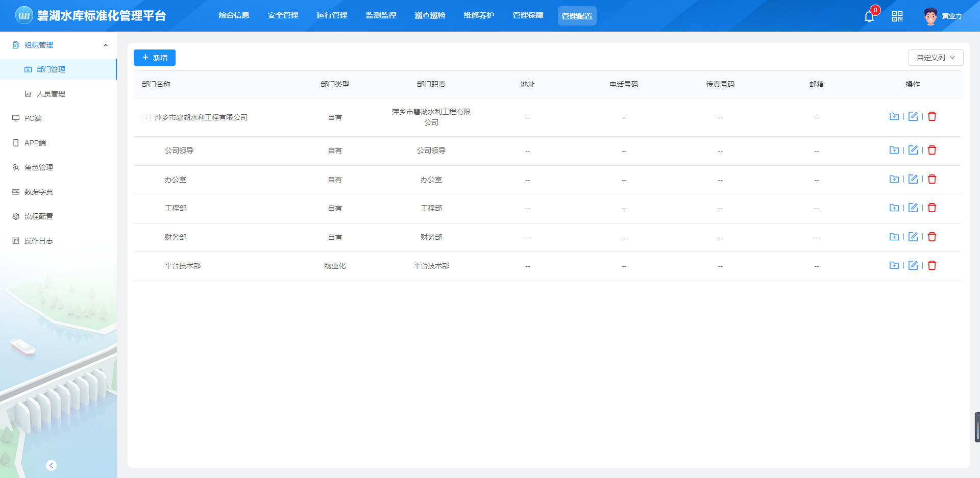Add sub-department under 财务部 row
Viewport: 980px width, 478px height.
tap(894, 237)
